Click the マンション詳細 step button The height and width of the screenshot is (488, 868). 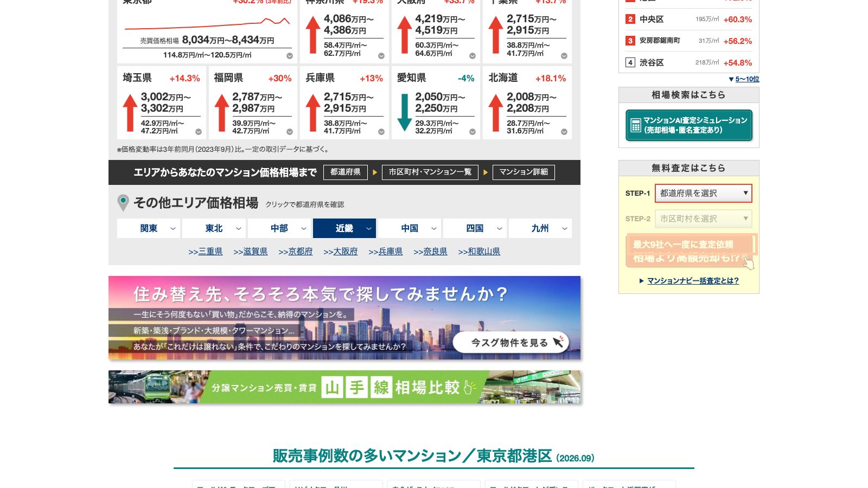pos(524,172)
